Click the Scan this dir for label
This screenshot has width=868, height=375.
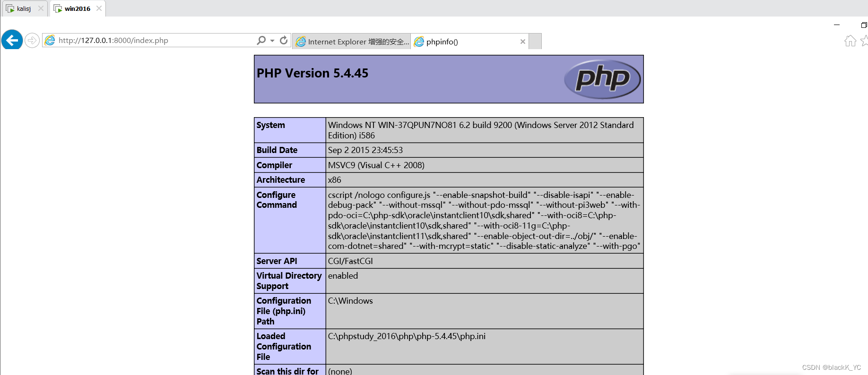tap(287, 371)
